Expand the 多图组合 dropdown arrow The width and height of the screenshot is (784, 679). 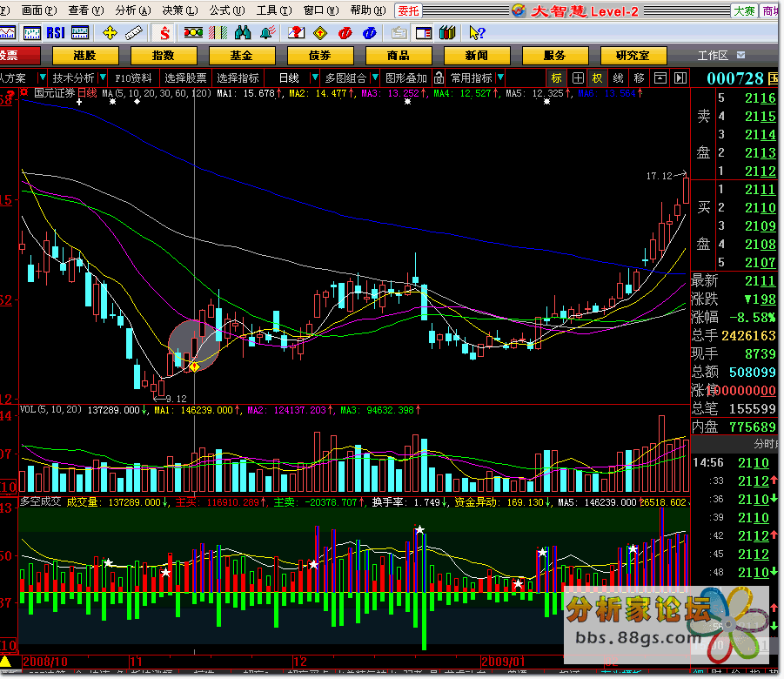375,77
